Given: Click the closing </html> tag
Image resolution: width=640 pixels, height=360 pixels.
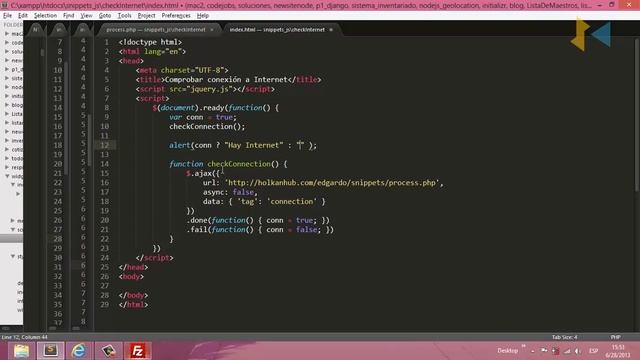Looking at the screenshot, I should pyautogui.click(x=133, y=305).
